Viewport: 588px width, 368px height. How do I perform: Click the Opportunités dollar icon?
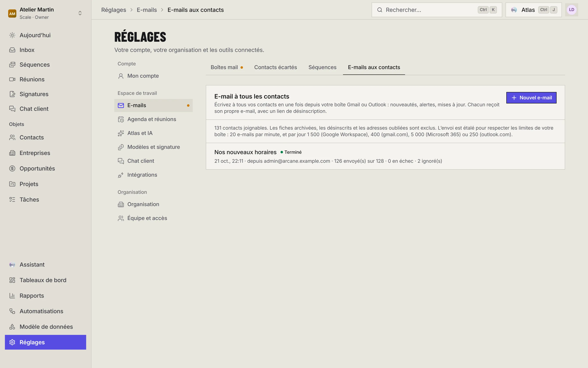tap(12, 168)
